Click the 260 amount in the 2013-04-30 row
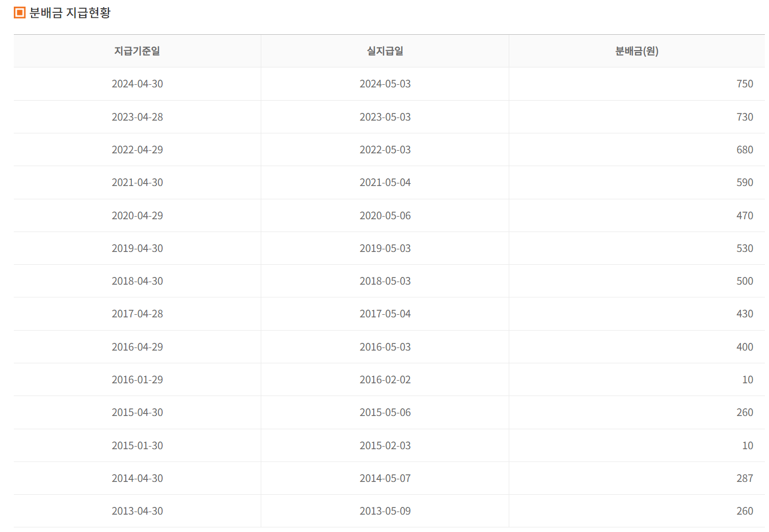 [744, 511]
